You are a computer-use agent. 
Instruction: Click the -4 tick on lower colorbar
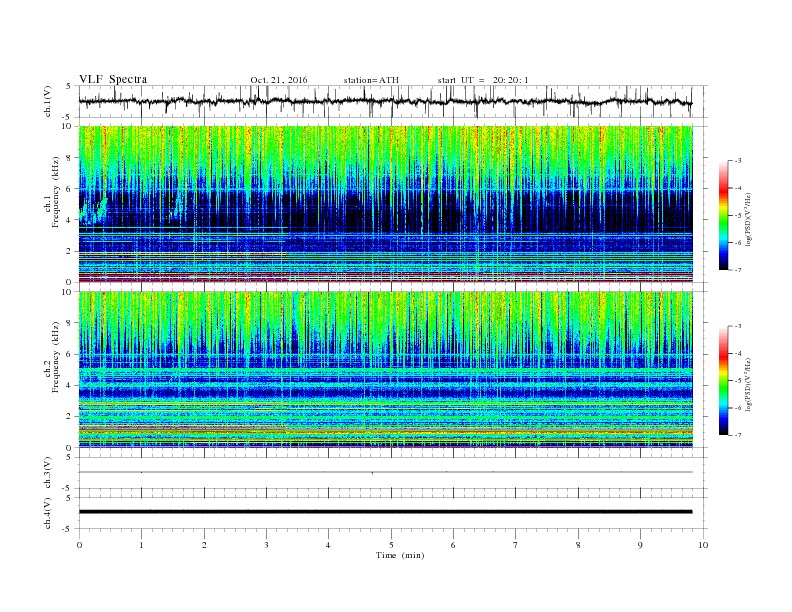pos(738,353)
